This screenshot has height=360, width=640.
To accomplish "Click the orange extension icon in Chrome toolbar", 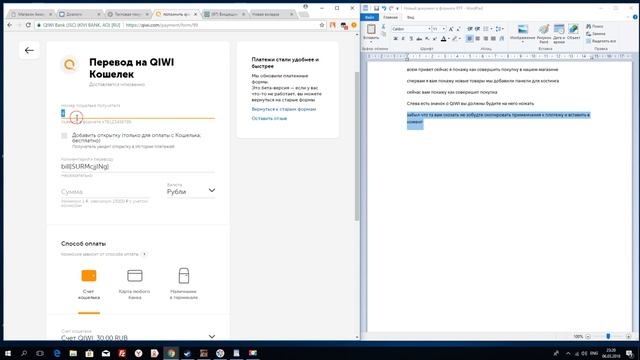I will pos(353,25).
